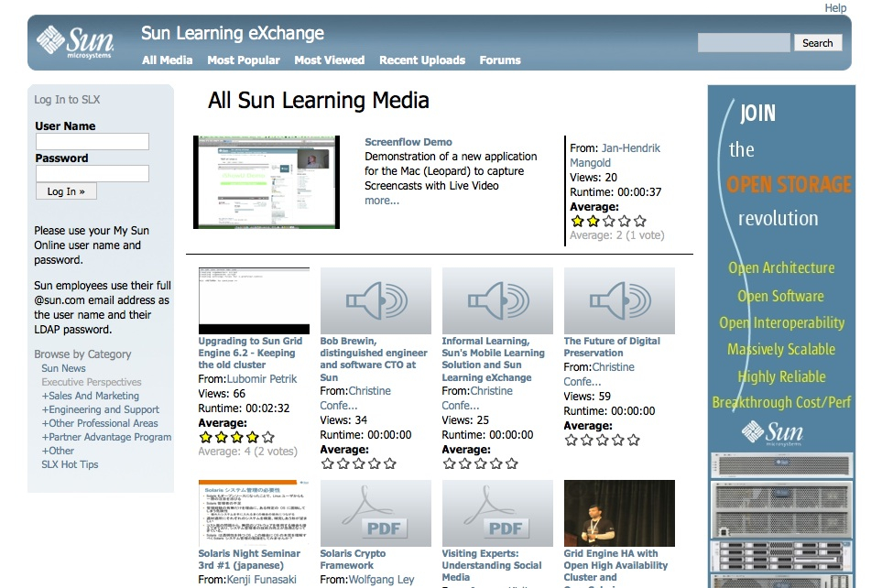Screen dimensions: 882x588
Task: Click the Search button next to the search box
Action: coord(816,42)
